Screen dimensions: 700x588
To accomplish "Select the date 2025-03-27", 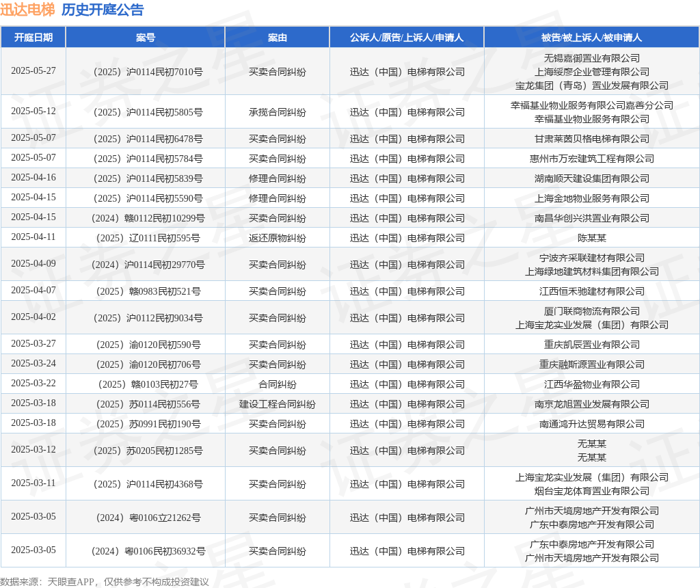I will [33, 344].
